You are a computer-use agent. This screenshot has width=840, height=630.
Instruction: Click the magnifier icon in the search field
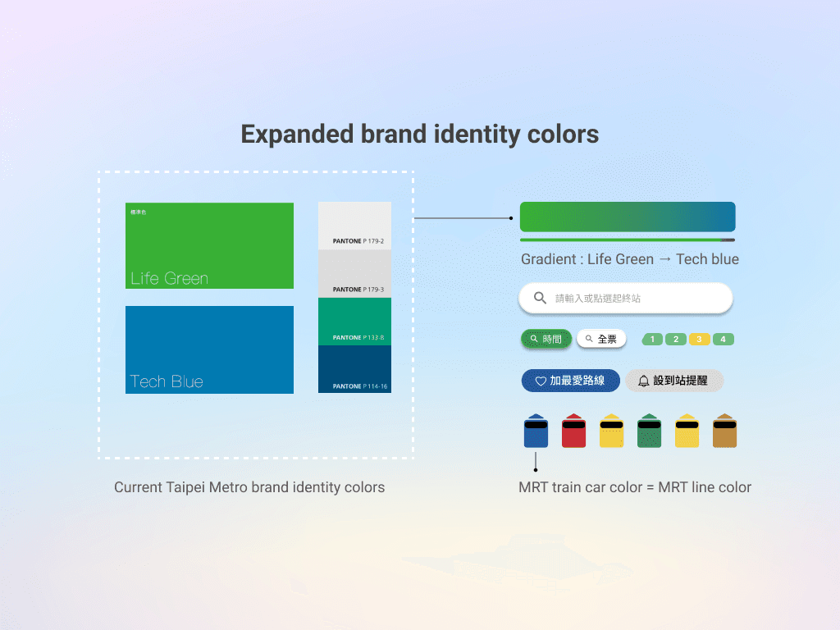point(540,298)
